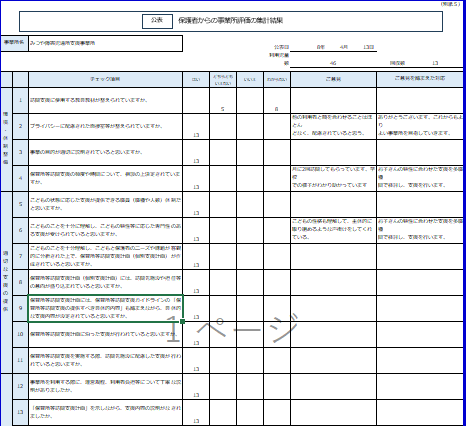Click the question text in row 13
Image resolution: width=466 pixels, height=426 pixels.
coord(105,412)
